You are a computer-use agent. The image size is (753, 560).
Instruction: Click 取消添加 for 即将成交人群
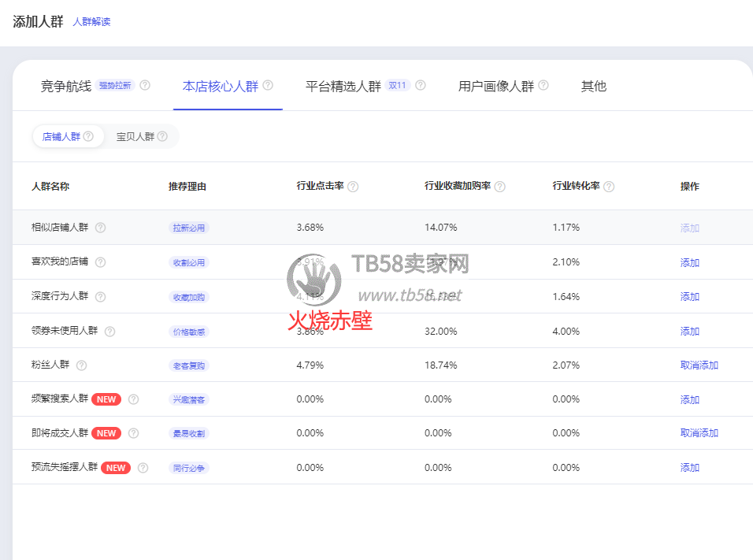(699, 433)
